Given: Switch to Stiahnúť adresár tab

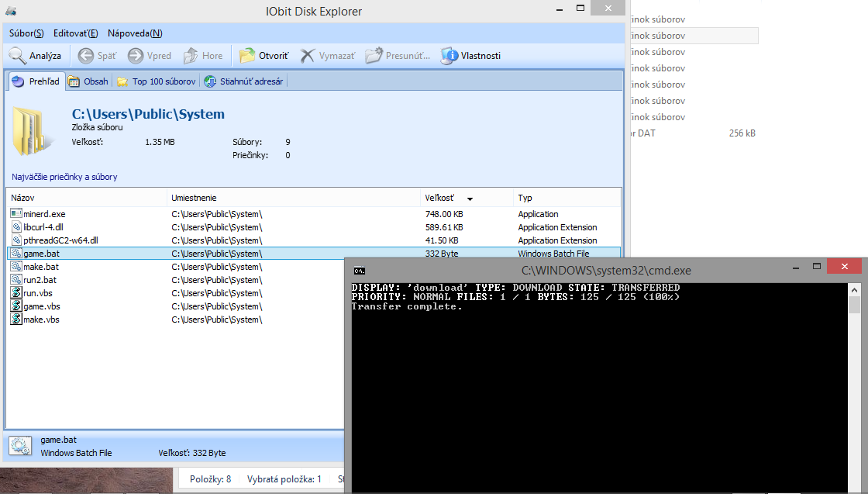Looking at the screenshot, I should [x=243, y=81].
